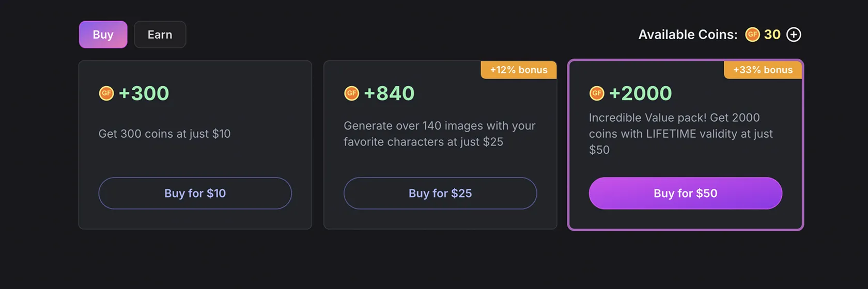Click the +840 coin amount heading
Screen dimensions: 868x289
point(389,93)
